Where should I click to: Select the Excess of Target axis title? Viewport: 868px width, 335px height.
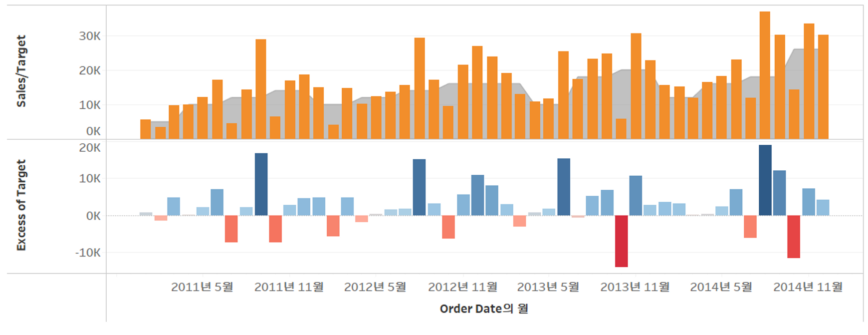21,205
